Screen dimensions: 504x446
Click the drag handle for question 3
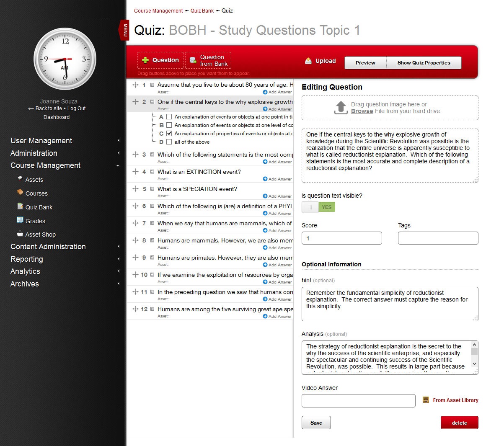point(135,155)
